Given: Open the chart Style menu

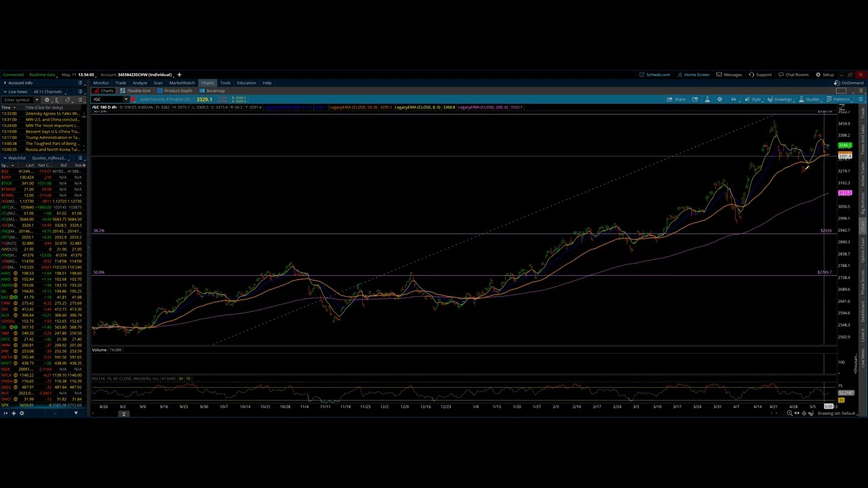Looking at the screenshot, I should [x=753, y=100].
